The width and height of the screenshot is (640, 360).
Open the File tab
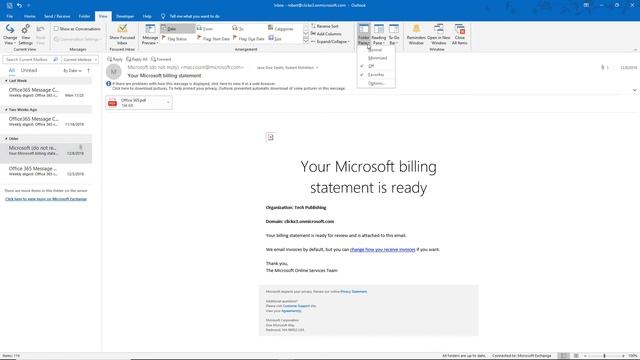coord(9,16)
